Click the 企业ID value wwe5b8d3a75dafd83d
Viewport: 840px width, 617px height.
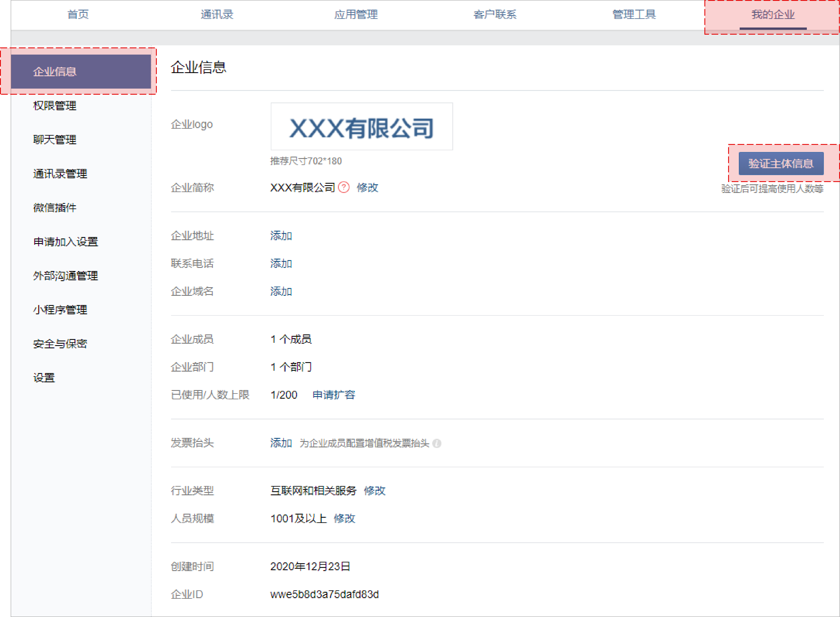coord(324,594)
